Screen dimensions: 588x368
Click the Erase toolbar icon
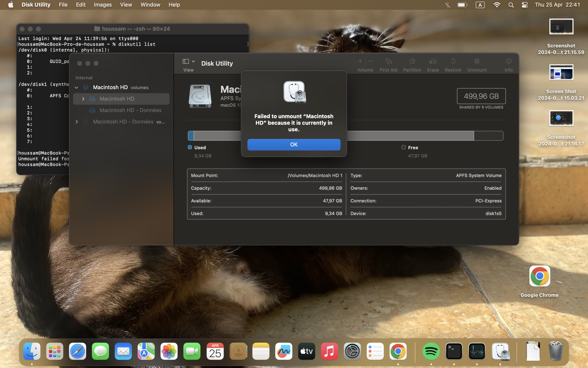coord(433,62)
